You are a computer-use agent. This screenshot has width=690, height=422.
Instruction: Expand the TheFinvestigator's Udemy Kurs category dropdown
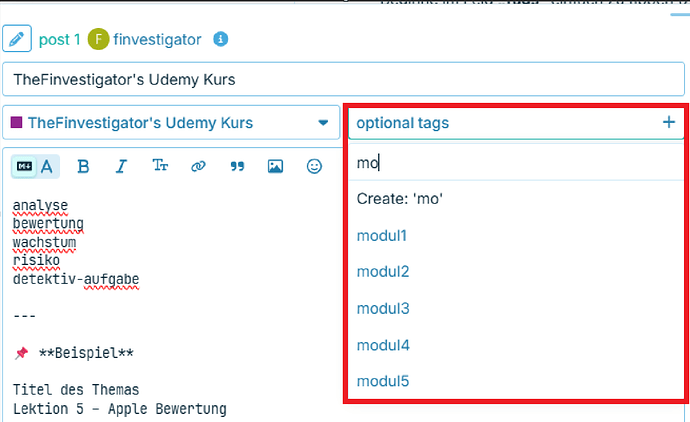pos(171,122)
